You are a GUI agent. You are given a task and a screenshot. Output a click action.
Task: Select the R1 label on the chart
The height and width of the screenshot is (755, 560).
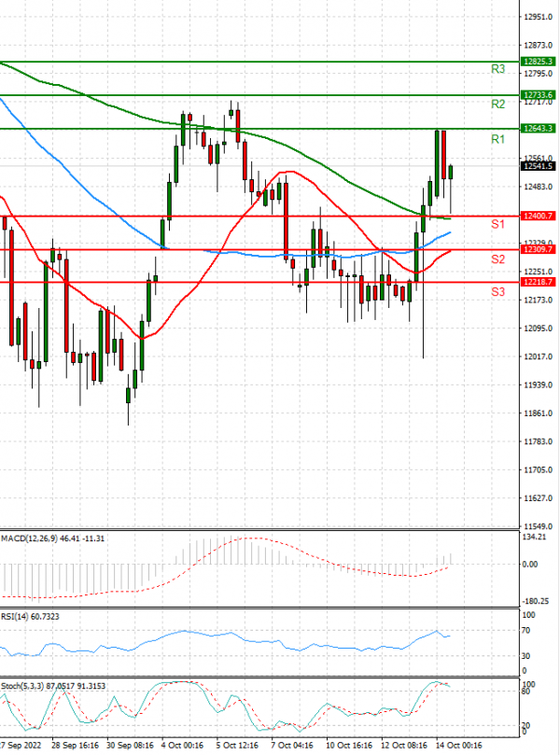click(497, 139)
